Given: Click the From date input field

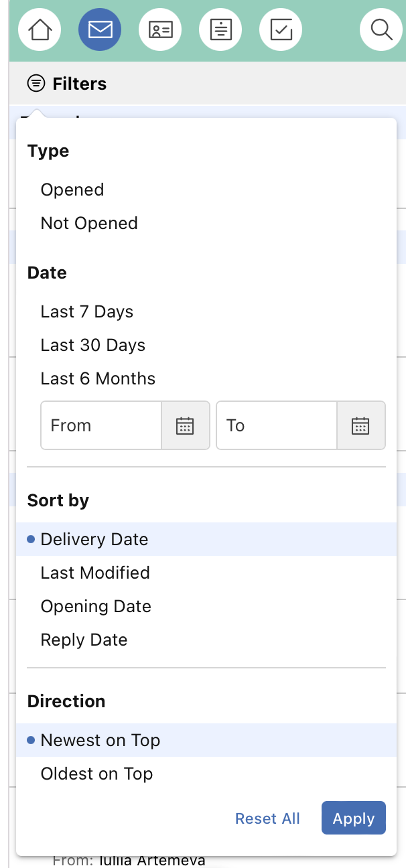Looking at the screenshot, I should point(101,425).
